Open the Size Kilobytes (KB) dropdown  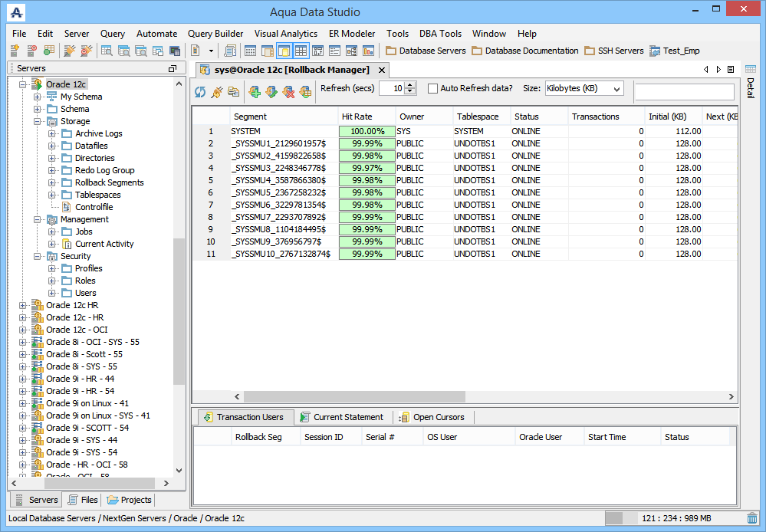pyautogui.click(x=585, y=88)
